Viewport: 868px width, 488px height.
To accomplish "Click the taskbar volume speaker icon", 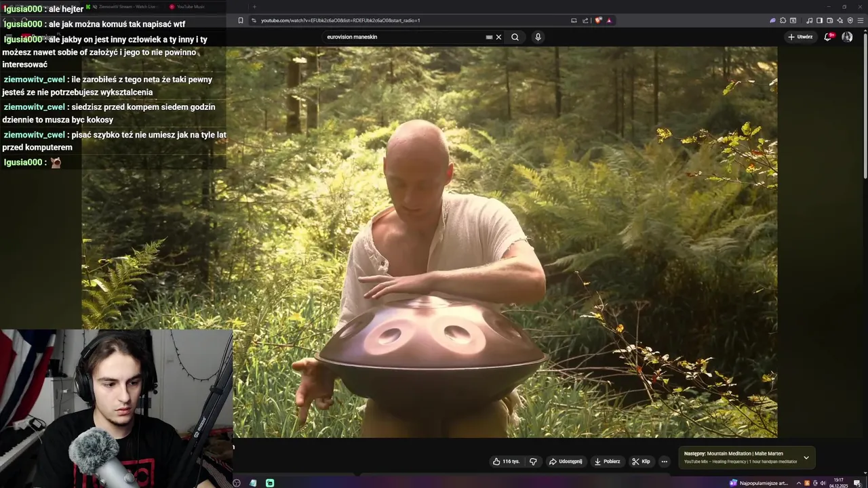I will click(x=823, y=483).
